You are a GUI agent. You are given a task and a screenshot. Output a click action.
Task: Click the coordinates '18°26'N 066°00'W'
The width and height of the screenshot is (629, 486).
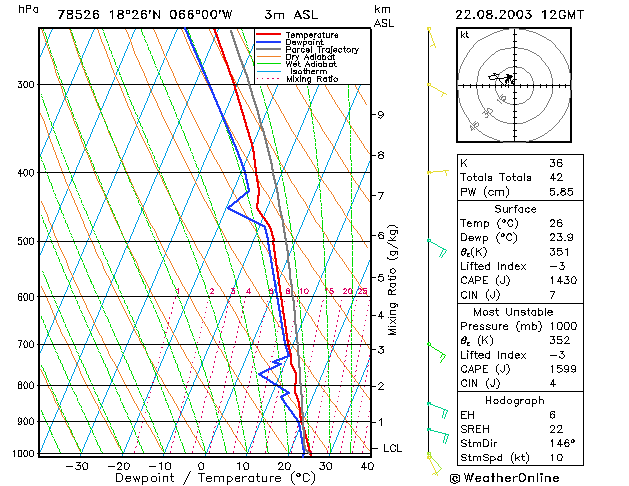coord(170,15)
